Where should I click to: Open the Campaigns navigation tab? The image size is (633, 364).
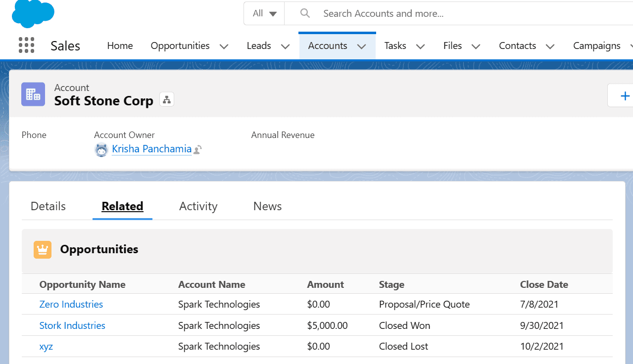tap(596, 45)
